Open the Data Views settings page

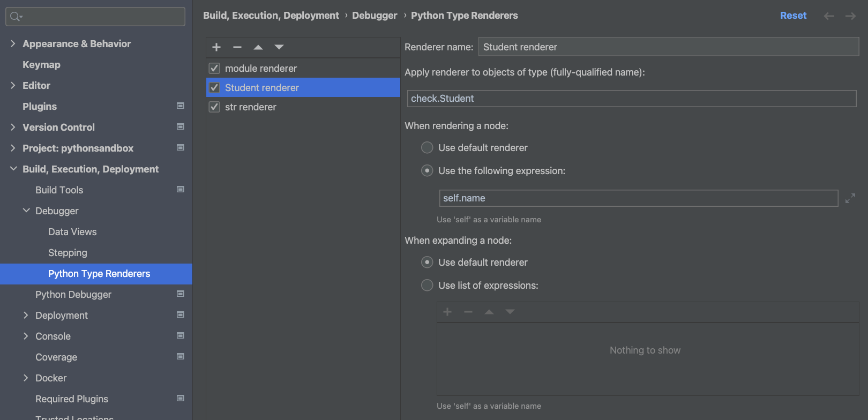(72, 231)
